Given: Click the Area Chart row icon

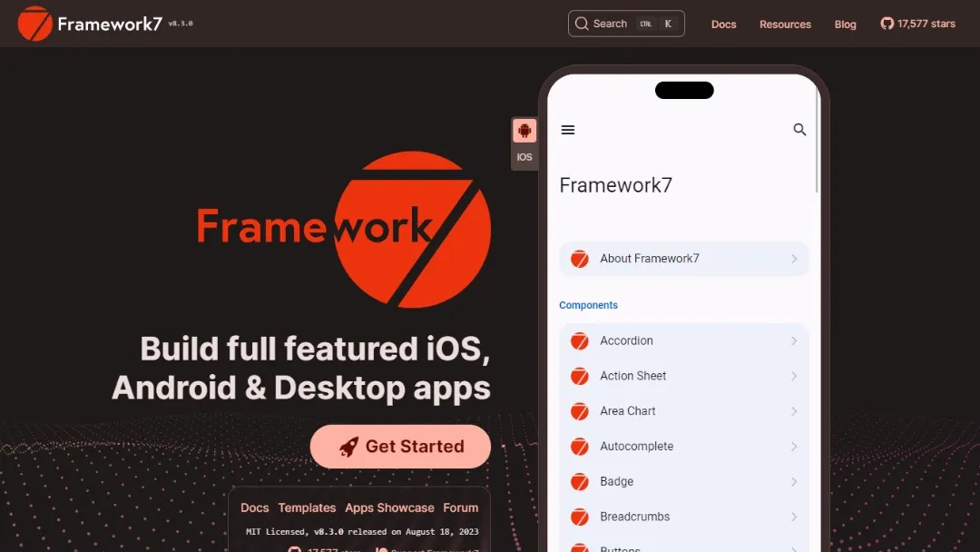Looking at the screenshot, I should pyautogui.click(x=579, y=410).
